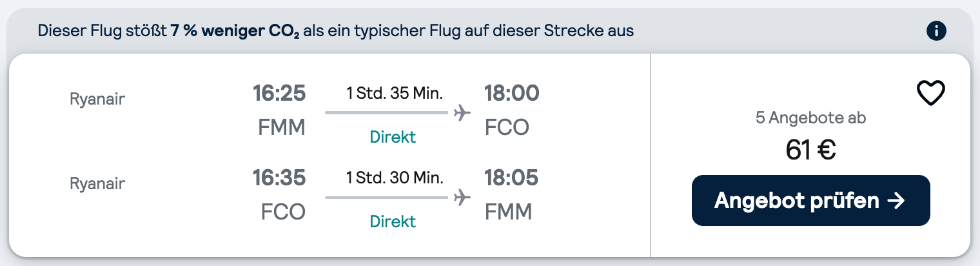This screenshot has height=266, width=980.
Task: Click the outbound Direkt label
Action: tap(393, 137)
